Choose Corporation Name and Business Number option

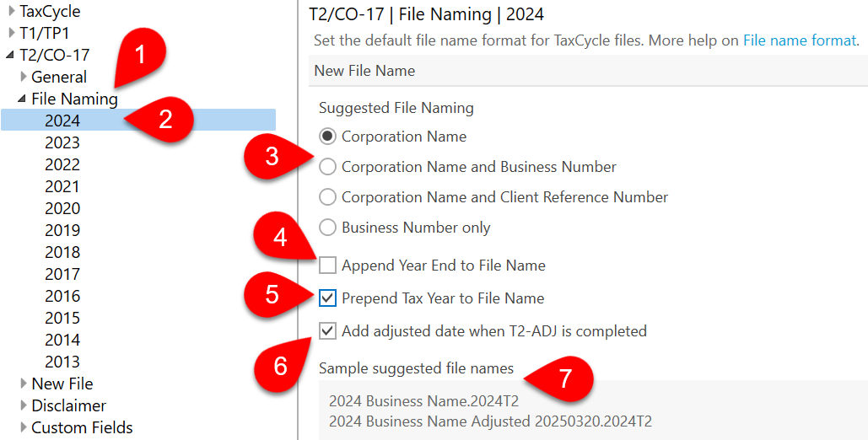point(328,167)
